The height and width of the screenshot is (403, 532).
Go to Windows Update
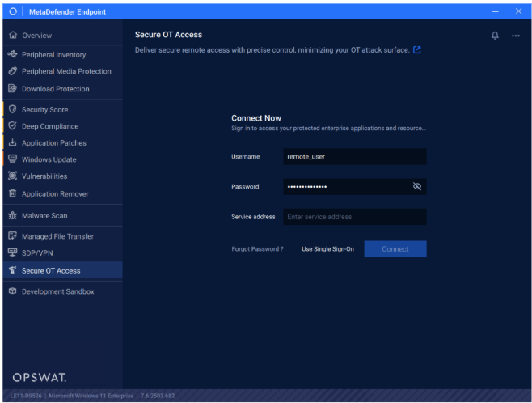point(63,159)
